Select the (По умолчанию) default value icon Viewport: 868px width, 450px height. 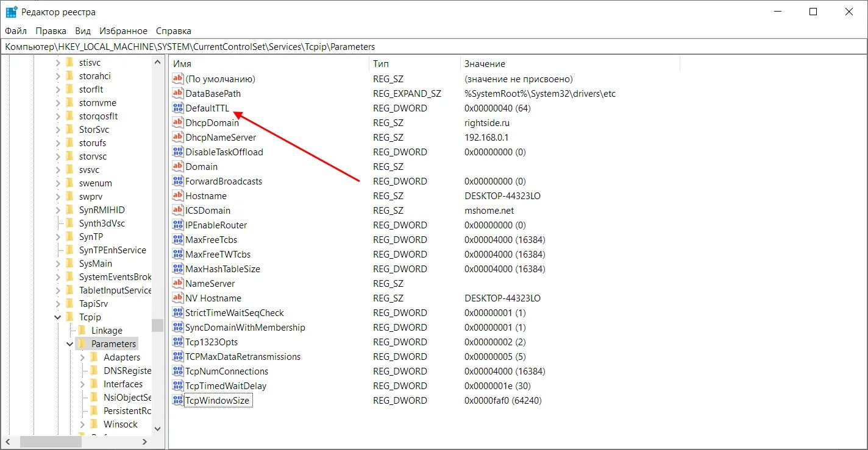(178, 79)
